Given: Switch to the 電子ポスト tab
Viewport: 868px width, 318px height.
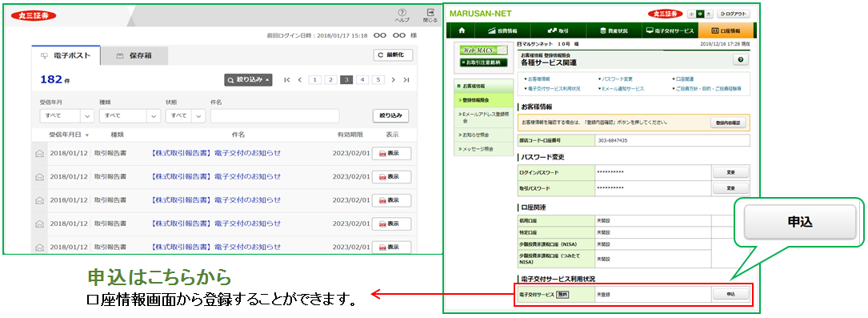Looking at the screenshot, I should point(66,56).
